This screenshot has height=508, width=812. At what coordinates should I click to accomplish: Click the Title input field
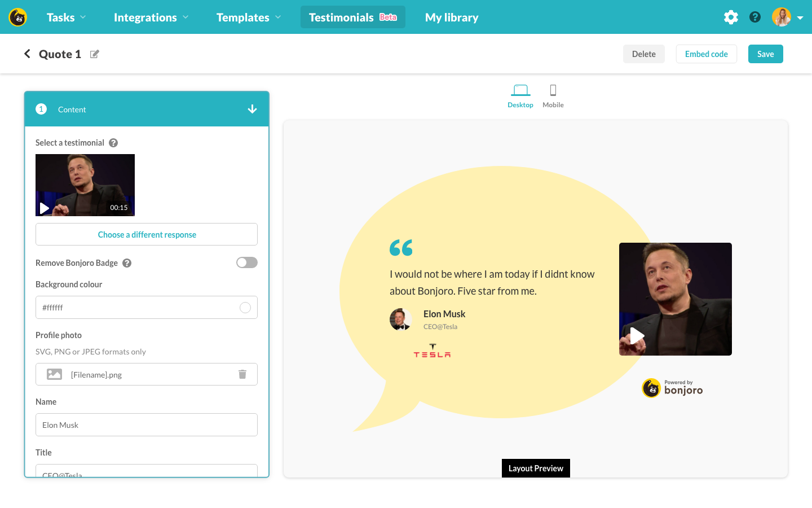pos(147,471)
